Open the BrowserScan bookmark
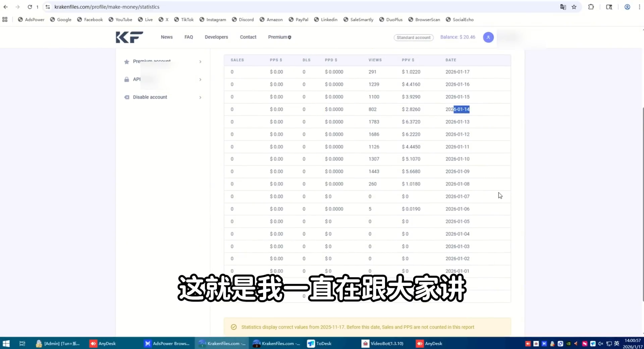The width and height of the screenshot is (644, 349). (x=424, y=19)
